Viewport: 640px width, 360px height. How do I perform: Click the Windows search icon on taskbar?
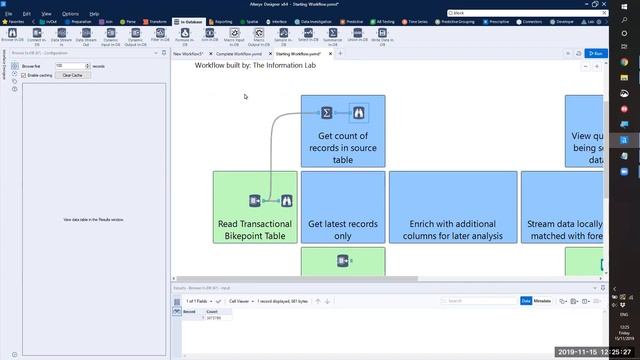(624, 20)
